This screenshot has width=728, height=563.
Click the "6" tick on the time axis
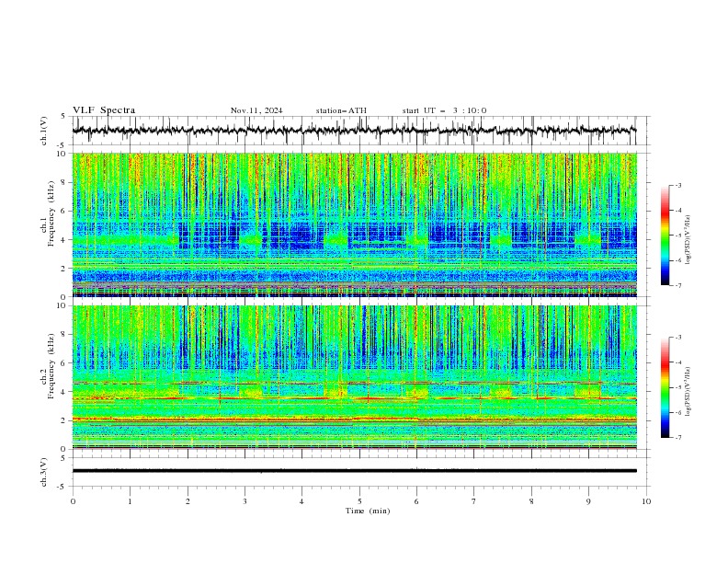pos(416,501)
